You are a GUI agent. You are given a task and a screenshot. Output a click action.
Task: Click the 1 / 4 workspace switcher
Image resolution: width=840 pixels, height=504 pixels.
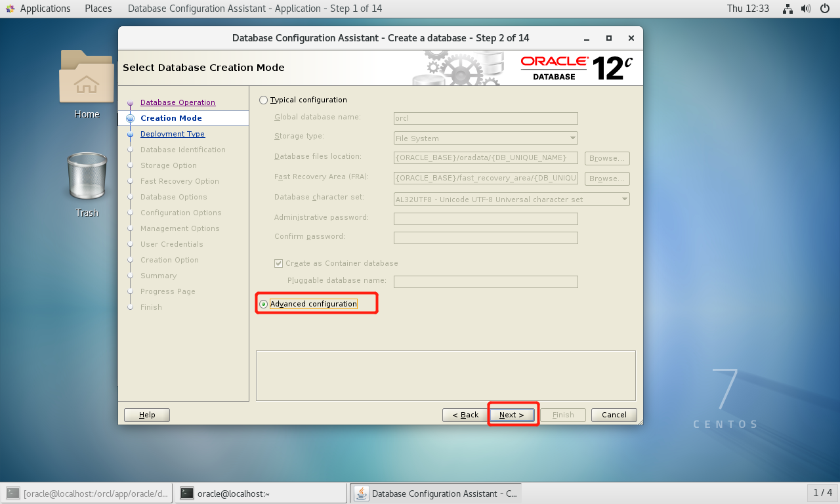tap(822, 493)
